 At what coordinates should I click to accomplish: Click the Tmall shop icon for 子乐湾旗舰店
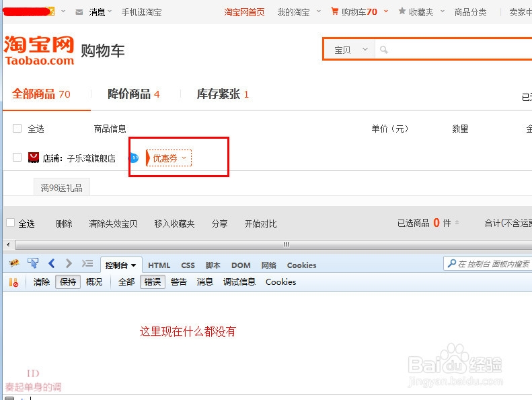click(33, 158)
